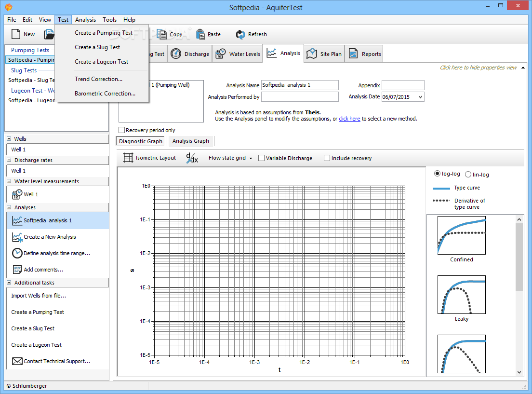Viewport: 532px width, 394px height.
Task: Click the d/dx derivative icon
Action: tap(192, 158)
